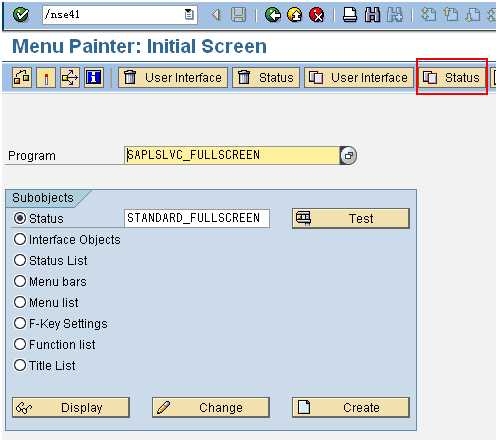This screenshot has width=496, height=442.
Task: Click the green Back arrow icon
Action: point(273,15)
